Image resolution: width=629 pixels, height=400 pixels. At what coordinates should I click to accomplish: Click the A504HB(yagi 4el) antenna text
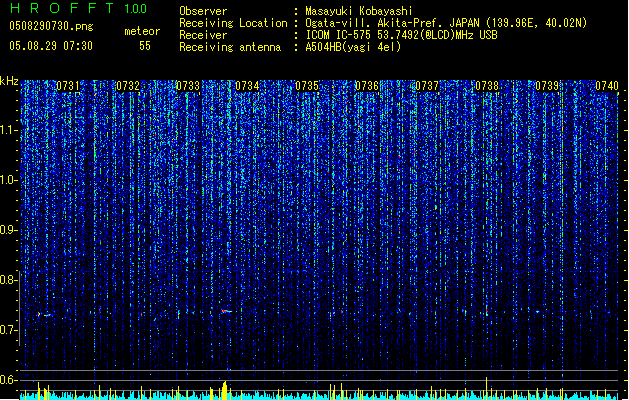point(353,47)
